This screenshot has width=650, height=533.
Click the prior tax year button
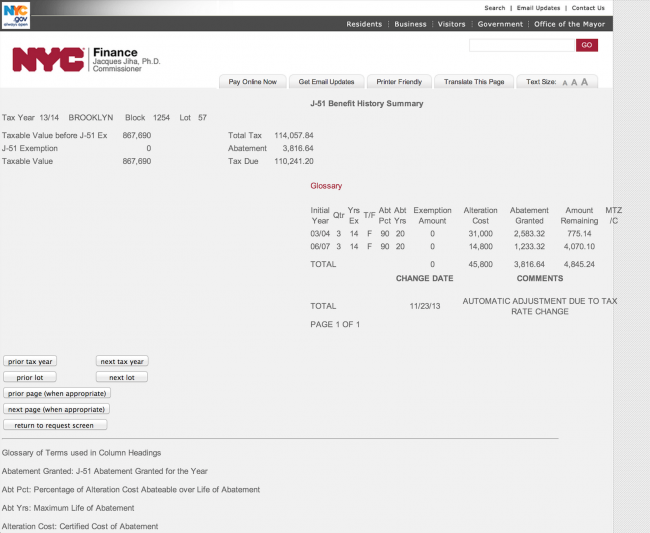30,361
